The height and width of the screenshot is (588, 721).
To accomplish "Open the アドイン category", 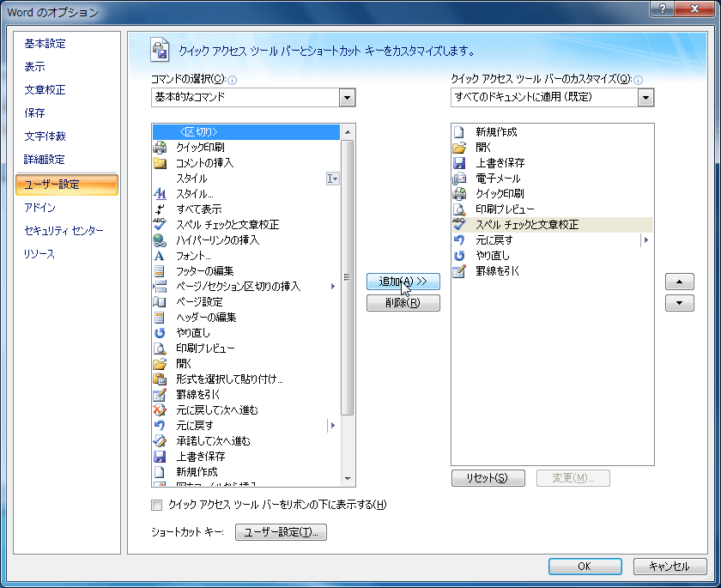I will click(40, 208).
